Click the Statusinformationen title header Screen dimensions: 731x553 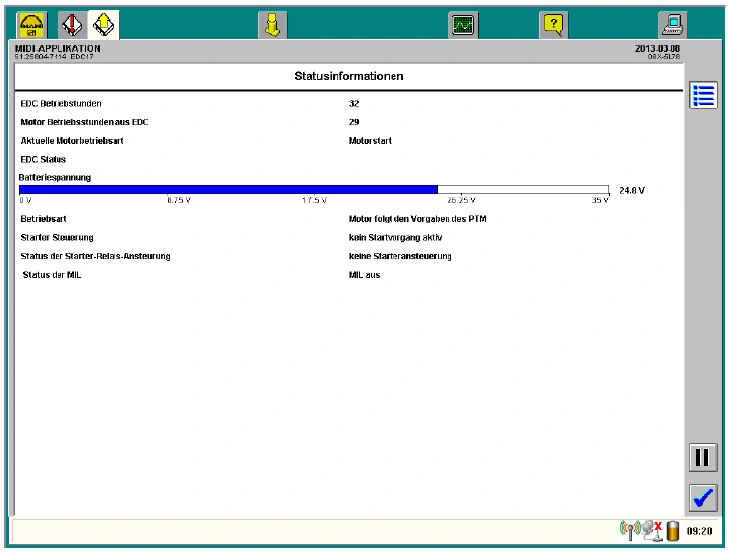[x=349, y=76]
